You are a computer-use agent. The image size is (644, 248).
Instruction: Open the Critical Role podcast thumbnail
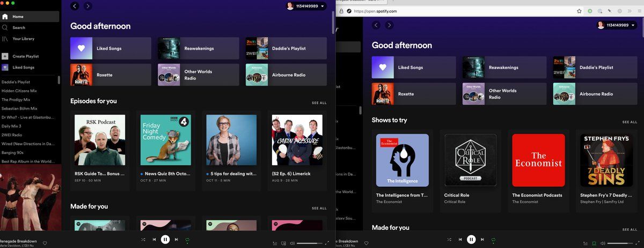point(471,160)
